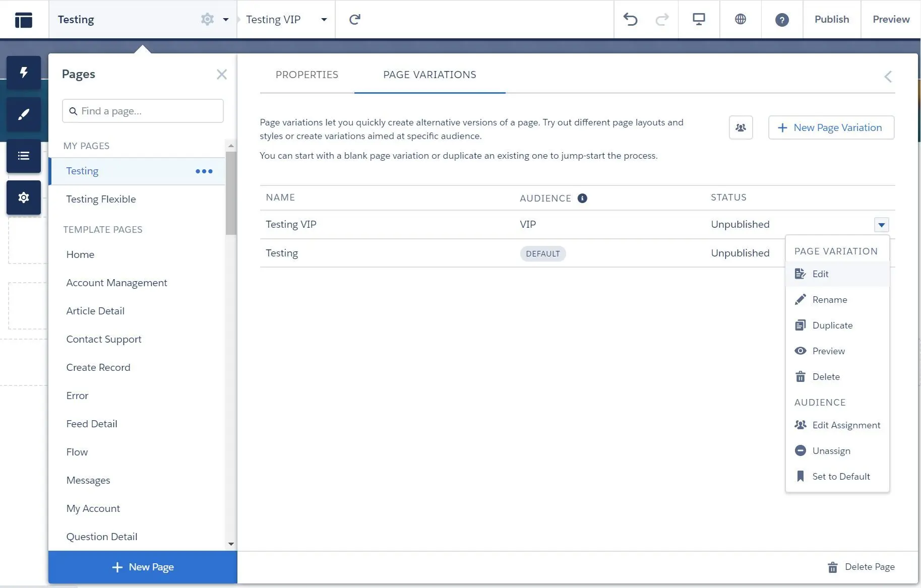921x588 pixels.
Task: Open page settings gear icon in header
Action: pyautogui.click(x=207, y=19)
